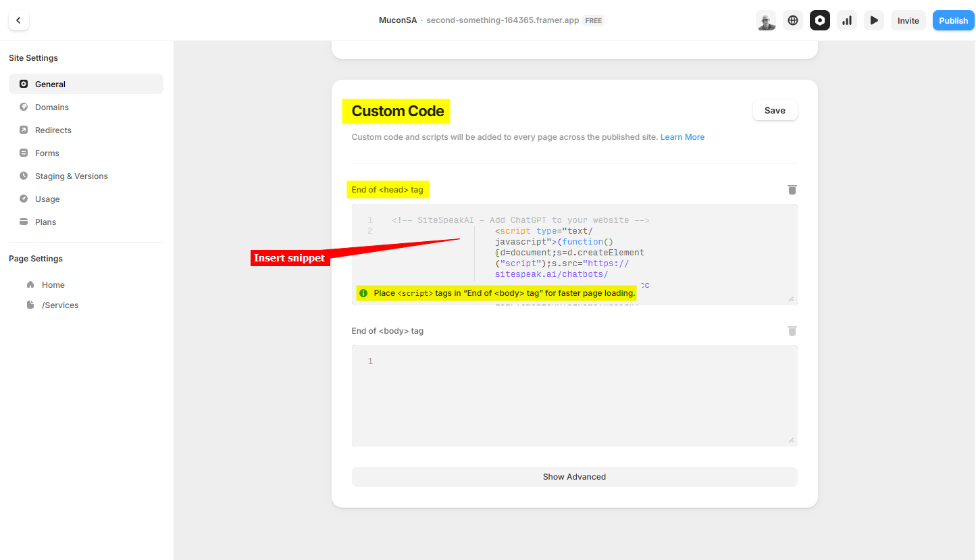Open the user avatar profile

tap(766, 21)
